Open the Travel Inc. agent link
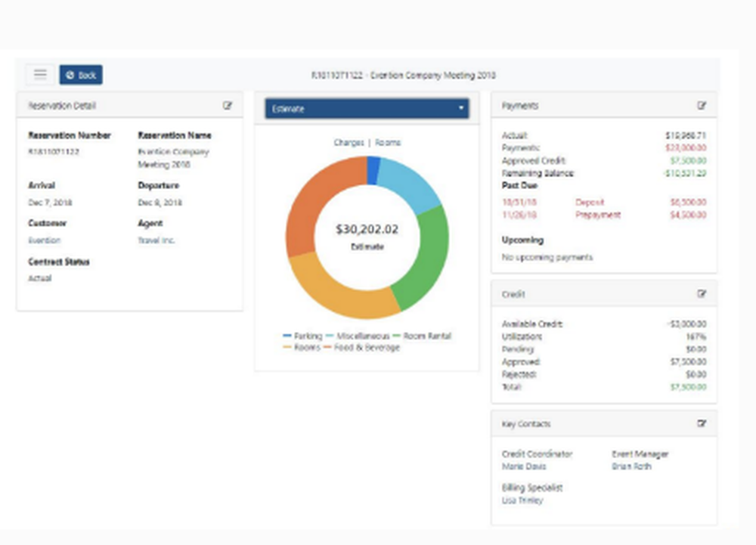The image size is (756, 545). 156,240
